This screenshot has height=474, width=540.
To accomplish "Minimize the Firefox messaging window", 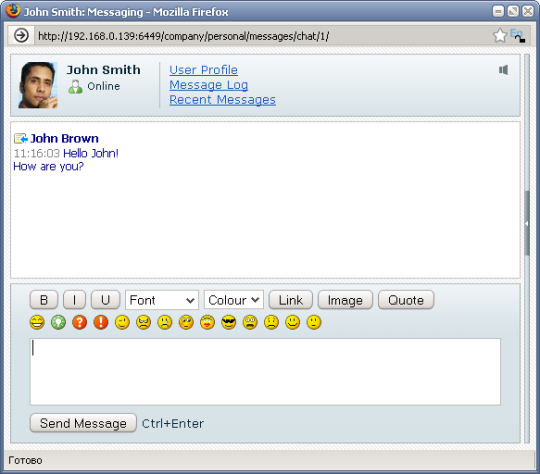I will (498, 11).
